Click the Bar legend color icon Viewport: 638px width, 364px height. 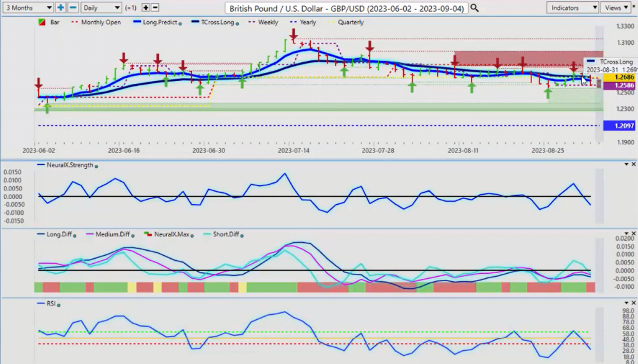coord(42,22)
